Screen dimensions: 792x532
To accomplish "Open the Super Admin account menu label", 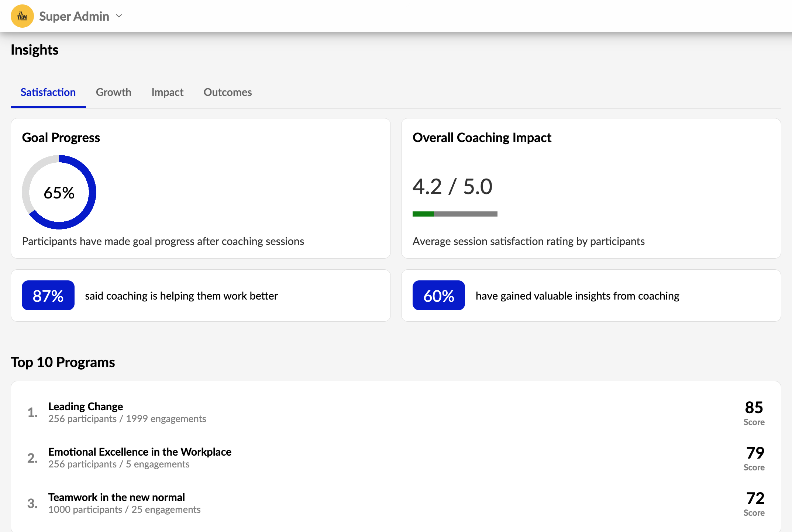I will (x=74, y=16).
